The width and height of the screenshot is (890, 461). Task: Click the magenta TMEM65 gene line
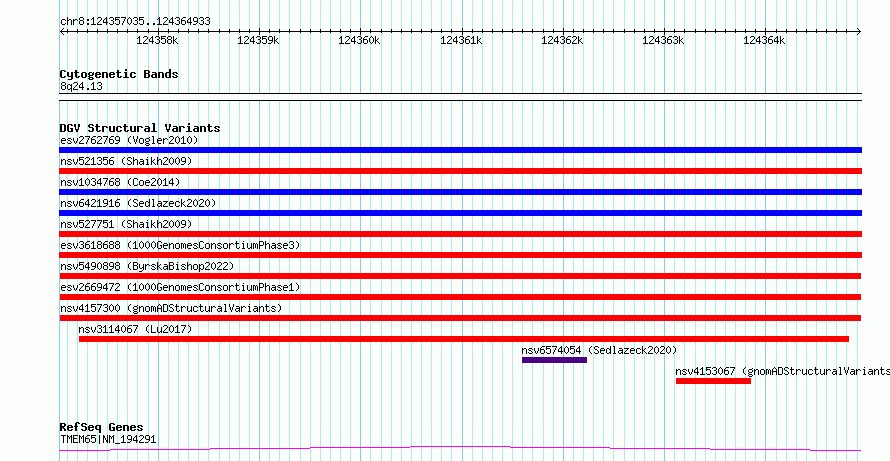pyautogui.click(x=460, y=449)
